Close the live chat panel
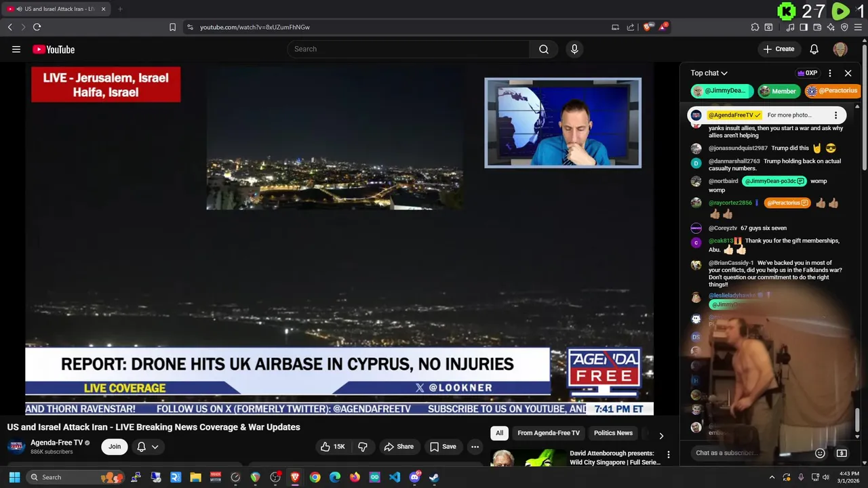The height and width of the screenshot is (488, 868). tap(848, 73)
